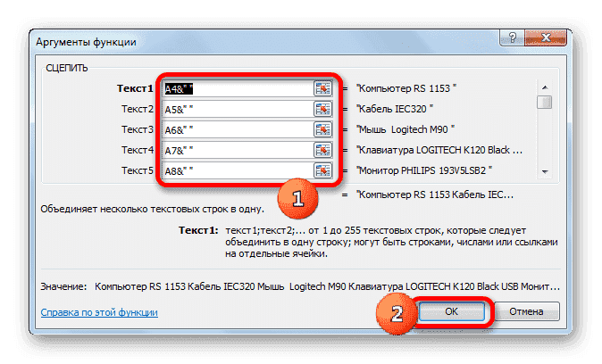Click the combined result "Компьютер RS 1153 Кабель IEC..."
The height and width of the screenshot is (364, 602).
(x=435, y=194)
